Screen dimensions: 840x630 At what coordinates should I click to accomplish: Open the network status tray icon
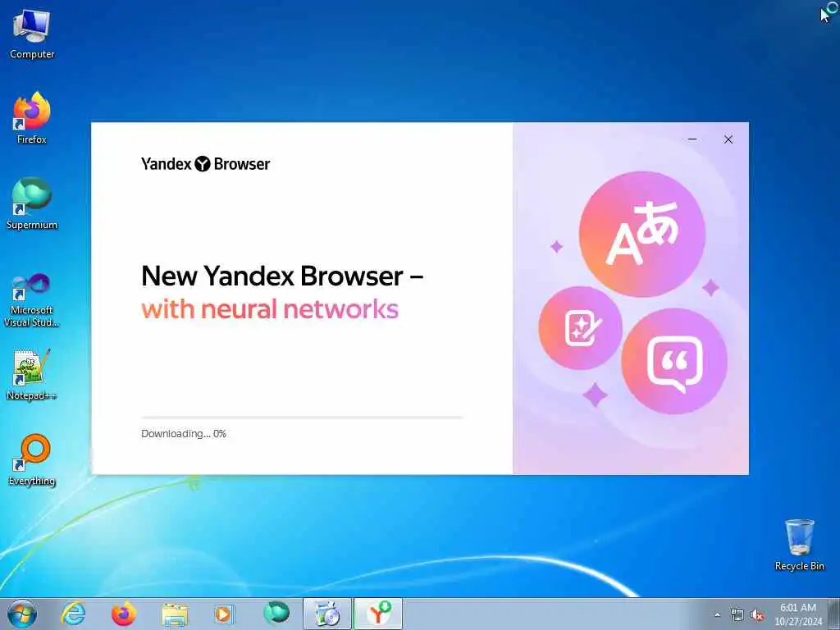pyautogui.click(x=737, y=615)
